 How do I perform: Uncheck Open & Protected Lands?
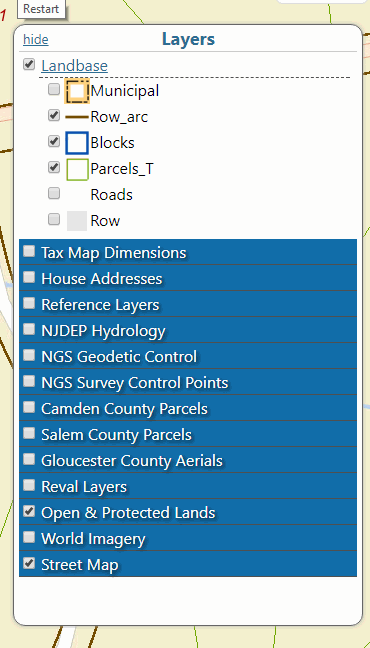[x=29, y=511]
